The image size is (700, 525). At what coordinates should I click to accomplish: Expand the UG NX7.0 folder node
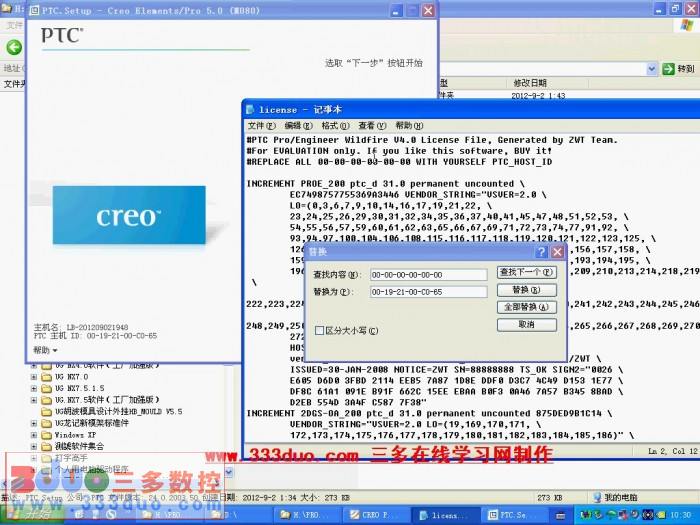tap(34, 377)
